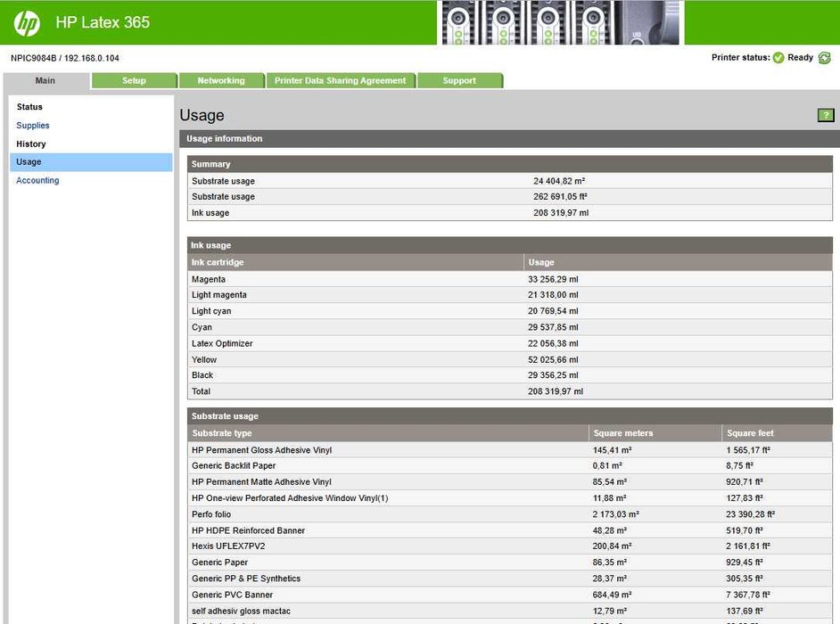
Task: Click the Yellow ink row label
Action: tap(204, 359)
